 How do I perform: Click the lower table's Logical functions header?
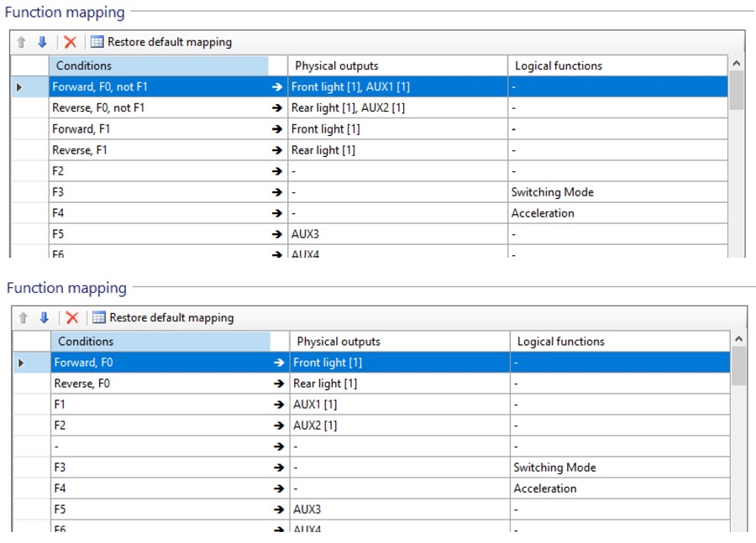(560, 342)
